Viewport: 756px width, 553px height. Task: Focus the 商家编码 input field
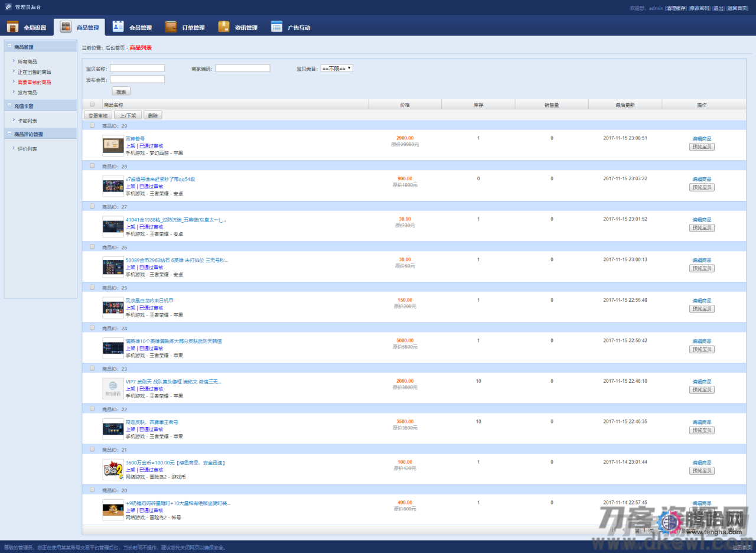click(242, 68)
